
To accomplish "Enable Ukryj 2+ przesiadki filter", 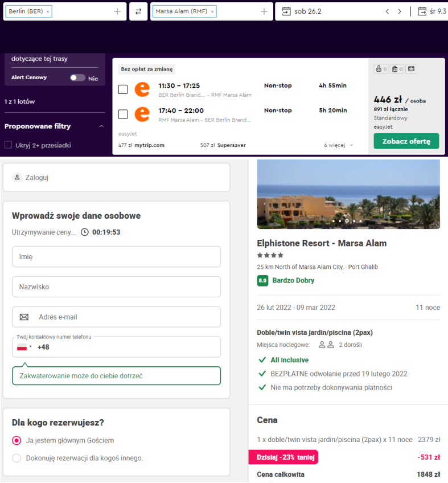I will 9,145.
